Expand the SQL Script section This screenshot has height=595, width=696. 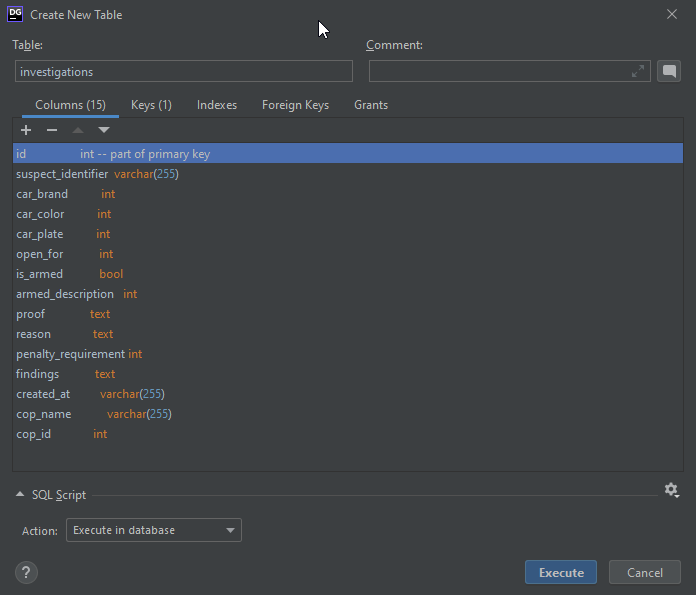tap(20, 495)
